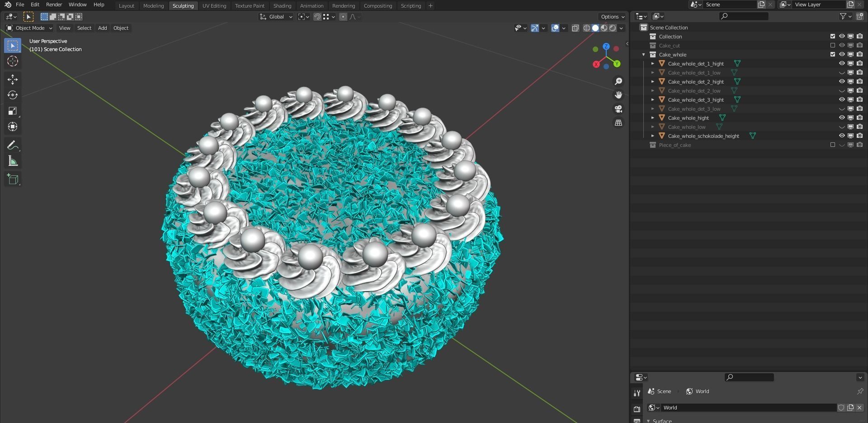Open the Tool properties tab
Screen dimensions: 868x423
(x=637, y=393)
